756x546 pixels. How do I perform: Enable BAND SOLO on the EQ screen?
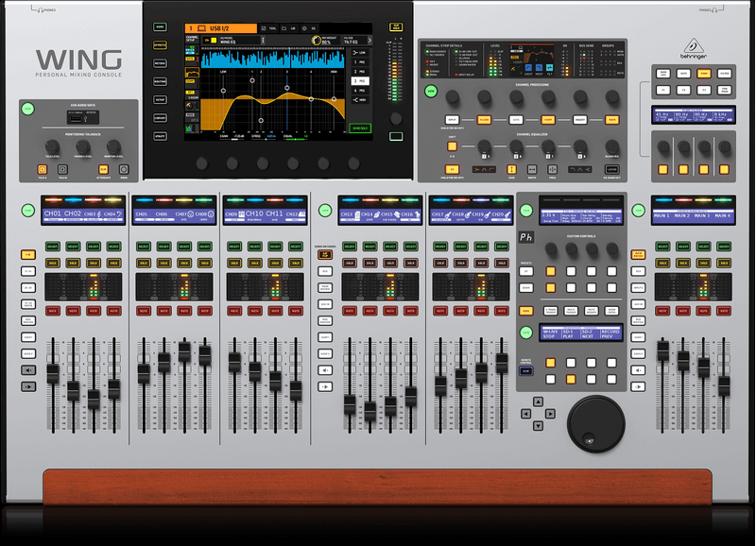click(x=360, y=128)
